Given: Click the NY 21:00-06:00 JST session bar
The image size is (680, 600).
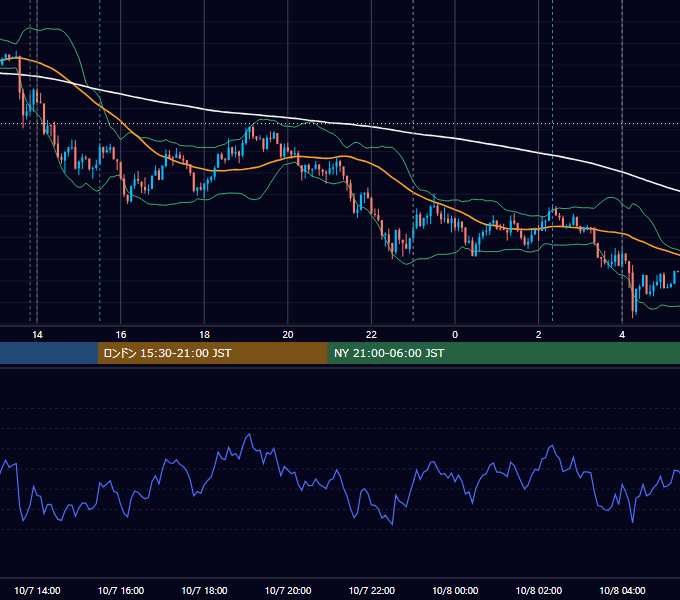Looking at the screenshot, I should point(503,353).
